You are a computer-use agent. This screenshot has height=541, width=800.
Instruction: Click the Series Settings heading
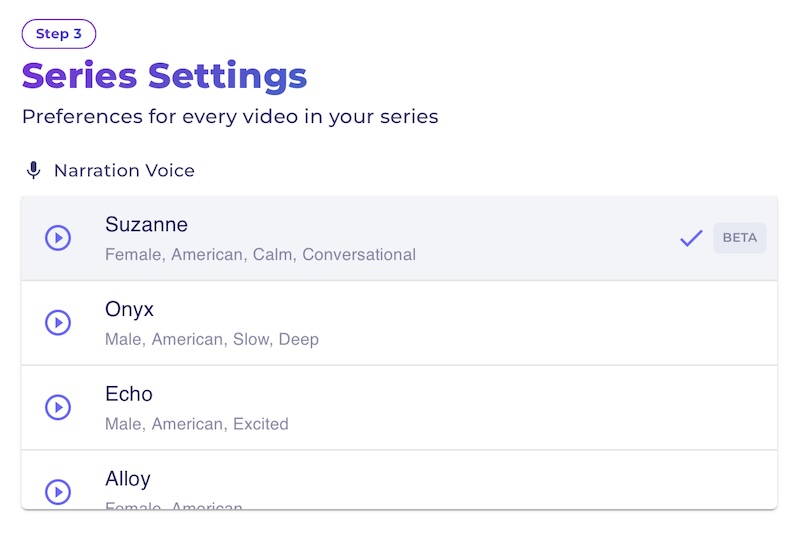point(164,77)
